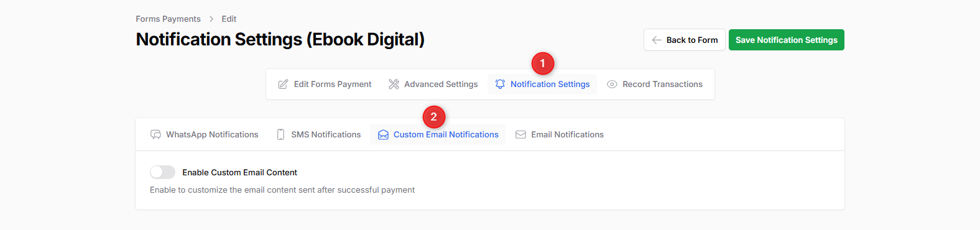This screenshot has height=230, width=980.
Task: Click the Enable Custom Email Content label
Action: pos(239,172)
